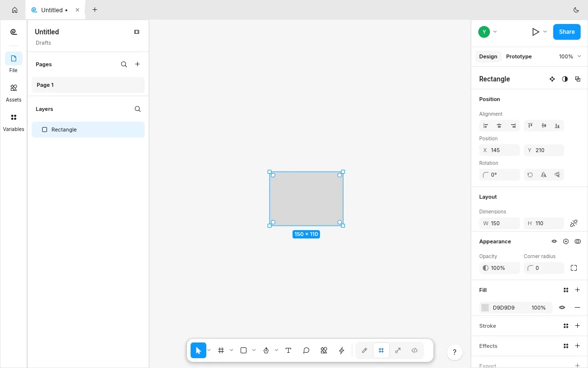Select the Move tool in toolbar
588x368 pixels.
click(198, 350)
